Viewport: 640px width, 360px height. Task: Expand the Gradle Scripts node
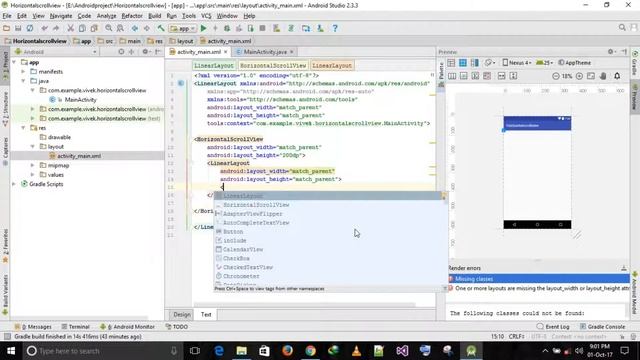click(x=14, y=184)
